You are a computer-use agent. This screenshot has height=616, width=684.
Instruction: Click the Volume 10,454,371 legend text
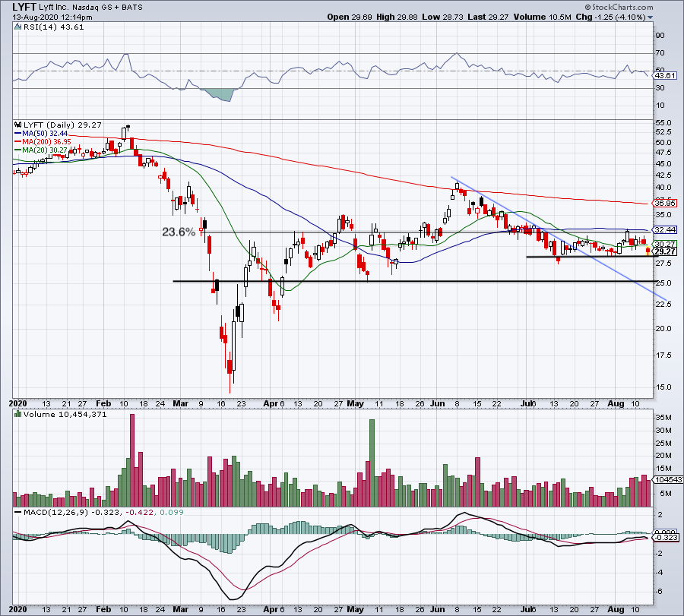pyautogui.click(x=65, y=414)
